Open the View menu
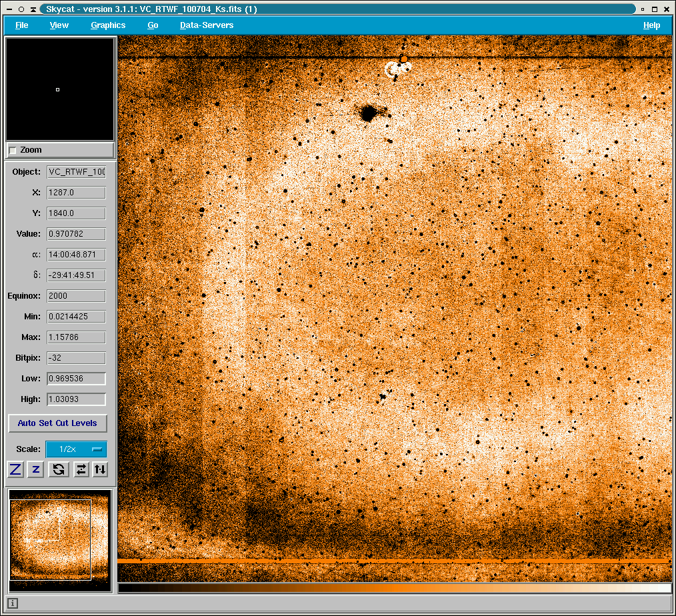This screenshot has height=616, width=676. tap(59, 25)
